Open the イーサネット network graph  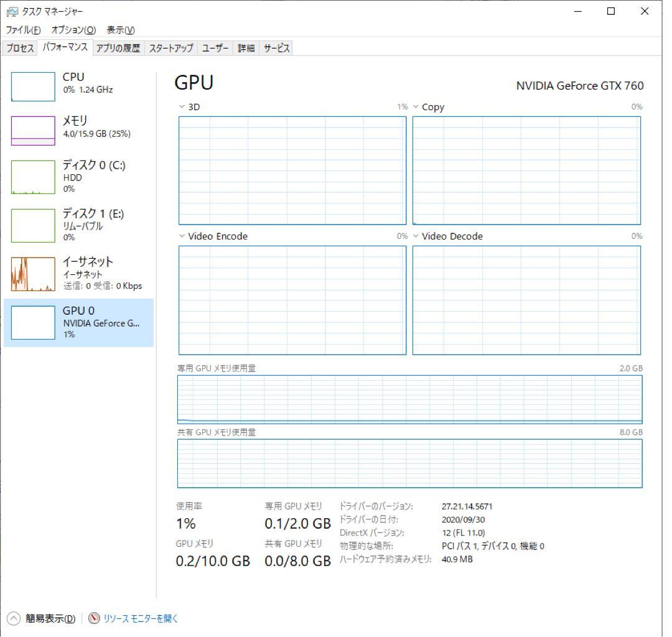point(75,272)
